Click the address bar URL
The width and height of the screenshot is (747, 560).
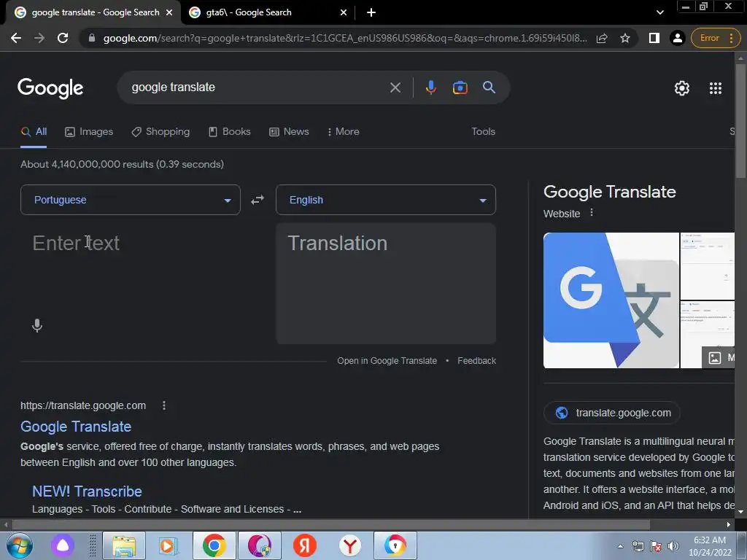pos(345,38)
